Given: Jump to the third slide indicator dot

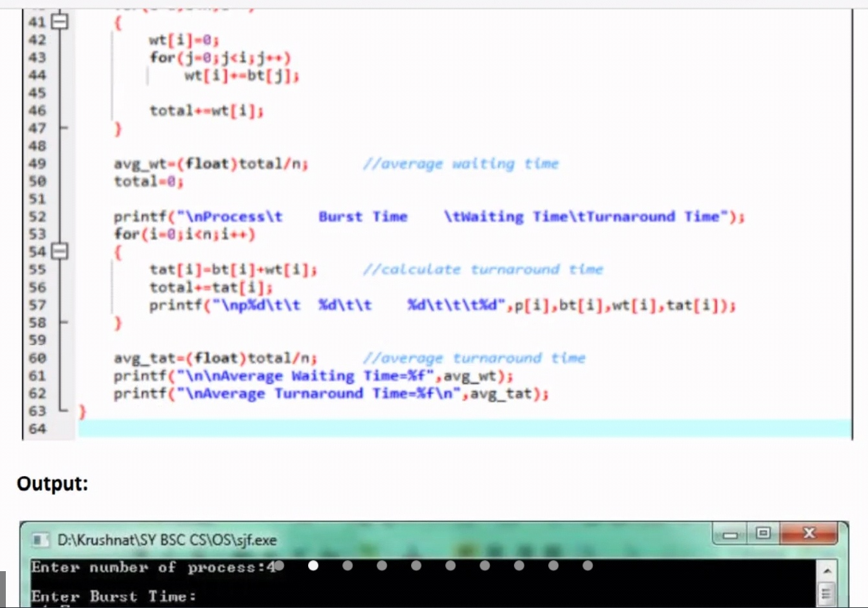Looking at the screenshot, I should (348, 566).
